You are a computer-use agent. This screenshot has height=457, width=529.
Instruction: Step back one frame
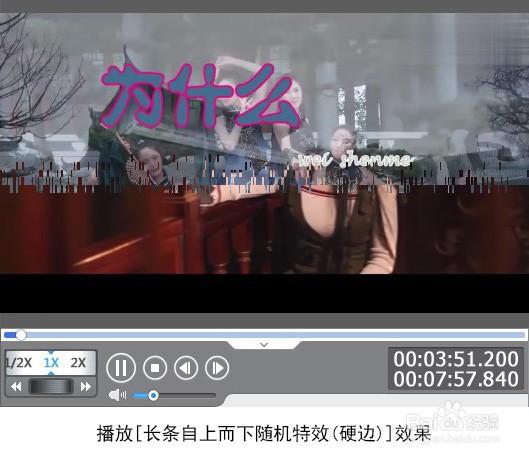pyautogui.click(x=186, y=368)
